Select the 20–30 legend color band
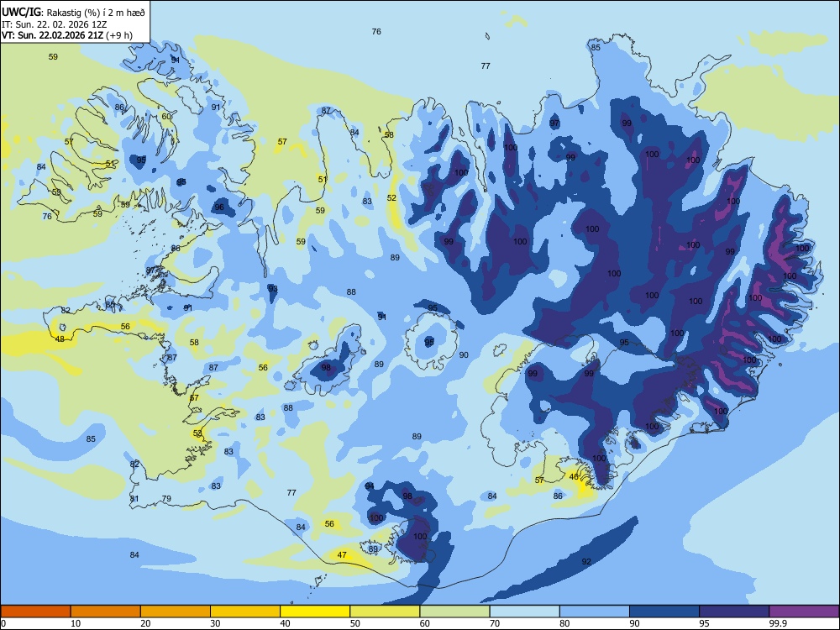 click(176, 612)
